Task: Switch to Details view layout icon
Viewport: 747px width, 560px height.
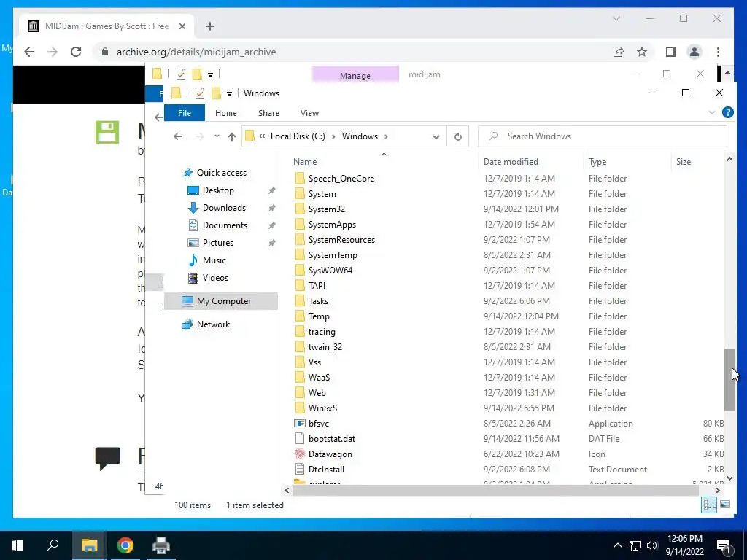Action: [x=709, y=505]
